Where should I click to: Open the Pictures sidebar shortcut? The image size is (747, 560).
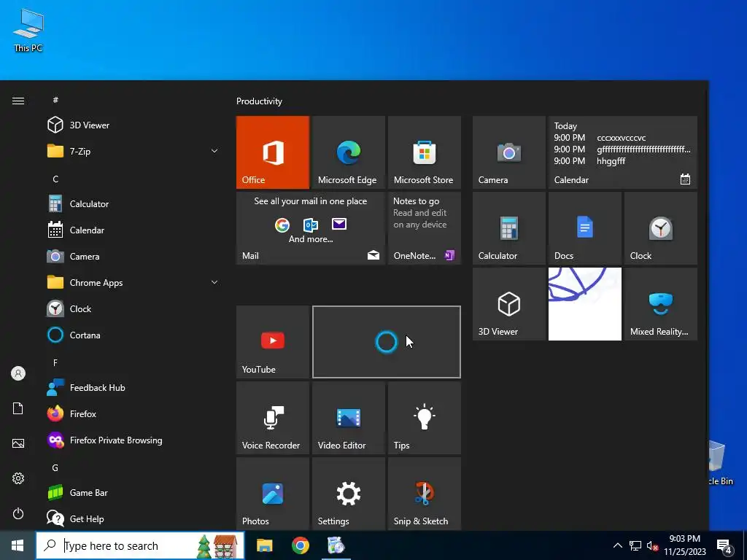coord(18,443)
